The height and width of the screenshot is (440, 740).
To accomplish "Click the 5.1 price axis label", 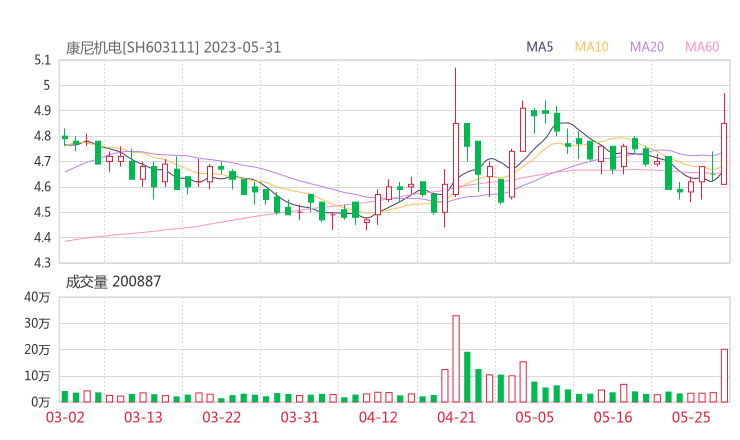I will tap(41, 60).
